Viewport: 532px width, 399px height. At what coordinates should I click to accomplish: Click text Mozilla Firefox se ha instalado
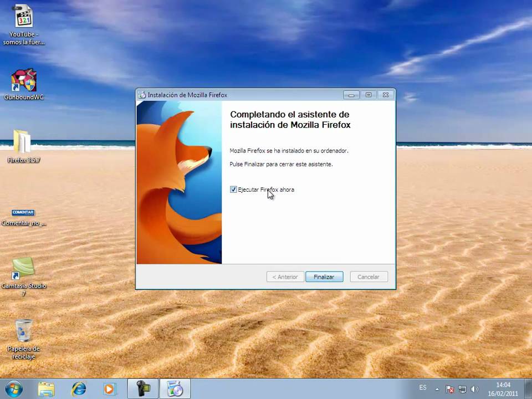pyautogui.click(x=289, y=151)
